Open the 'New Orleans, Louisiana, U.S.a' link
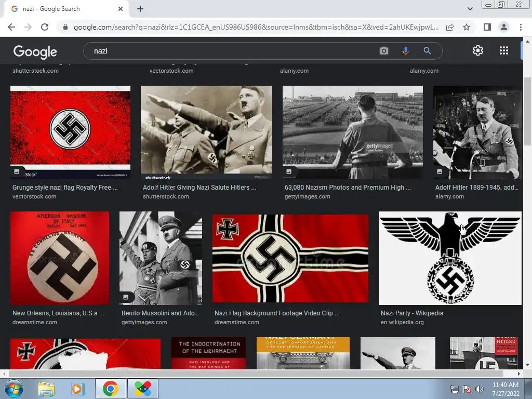The height and width of the screenshot is (399, 532). click(58, 313)
